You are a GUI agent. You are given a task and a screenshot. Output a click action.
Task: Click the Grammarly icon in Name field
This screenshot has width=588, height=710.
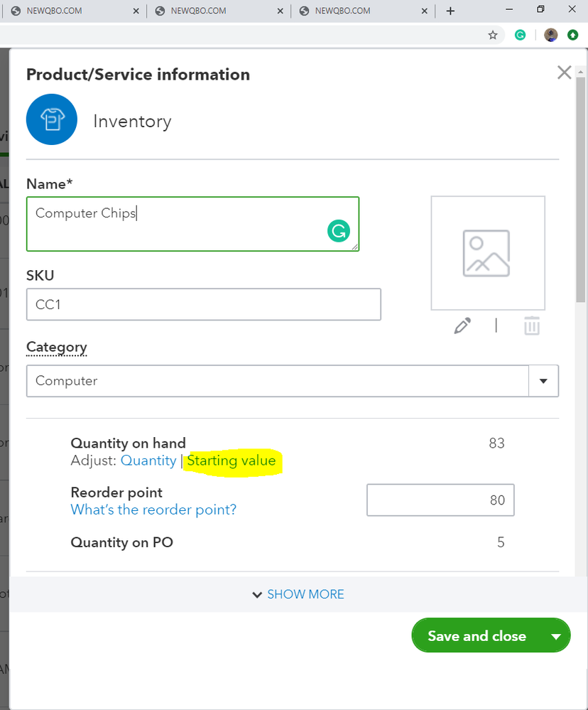point(339,231)
